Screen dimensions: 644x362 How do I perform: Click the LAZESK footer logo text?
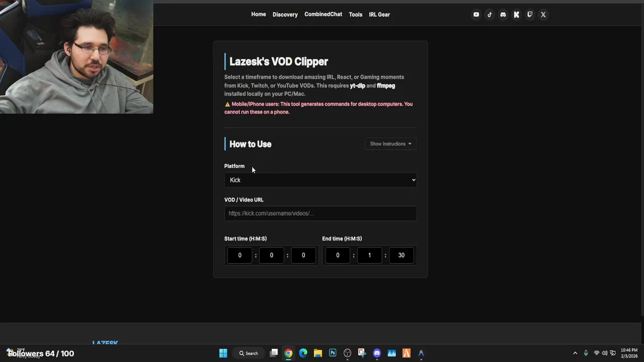pyautogui.click(x=105, y=343)
